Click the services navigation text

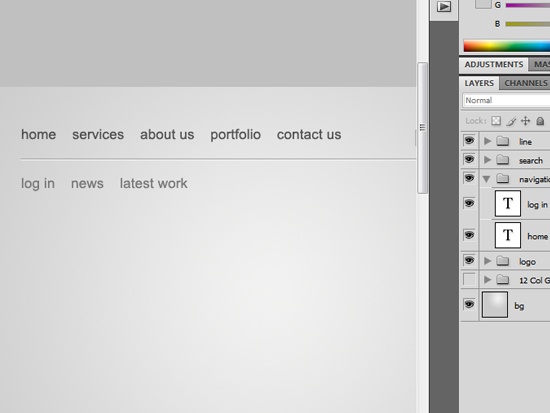pyautogui.click(x=98, y=134)
